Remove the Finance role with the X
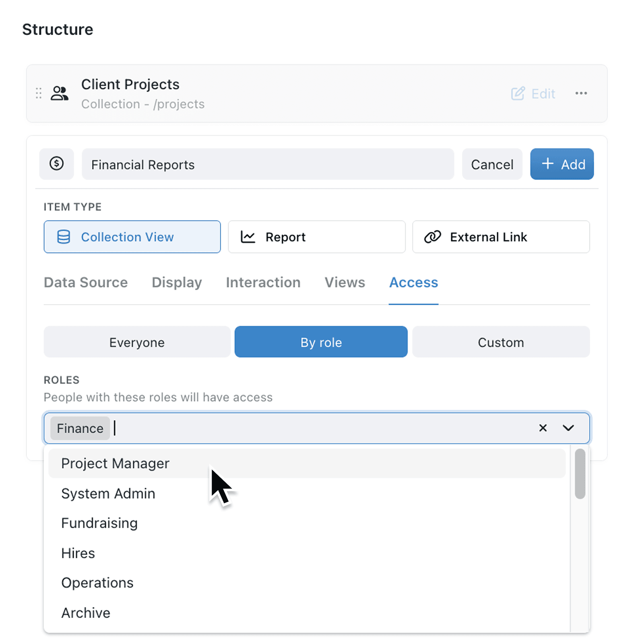 pos(543,428)
